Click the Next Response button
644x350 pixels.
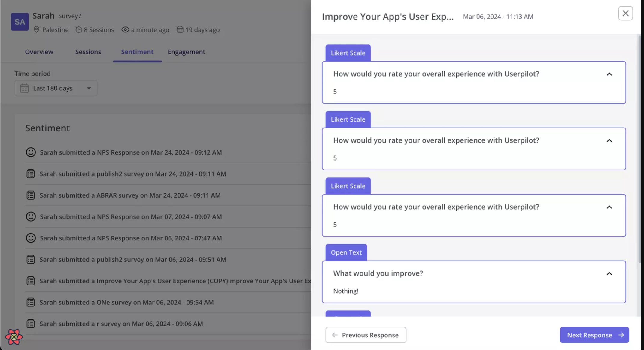[594, 335]
